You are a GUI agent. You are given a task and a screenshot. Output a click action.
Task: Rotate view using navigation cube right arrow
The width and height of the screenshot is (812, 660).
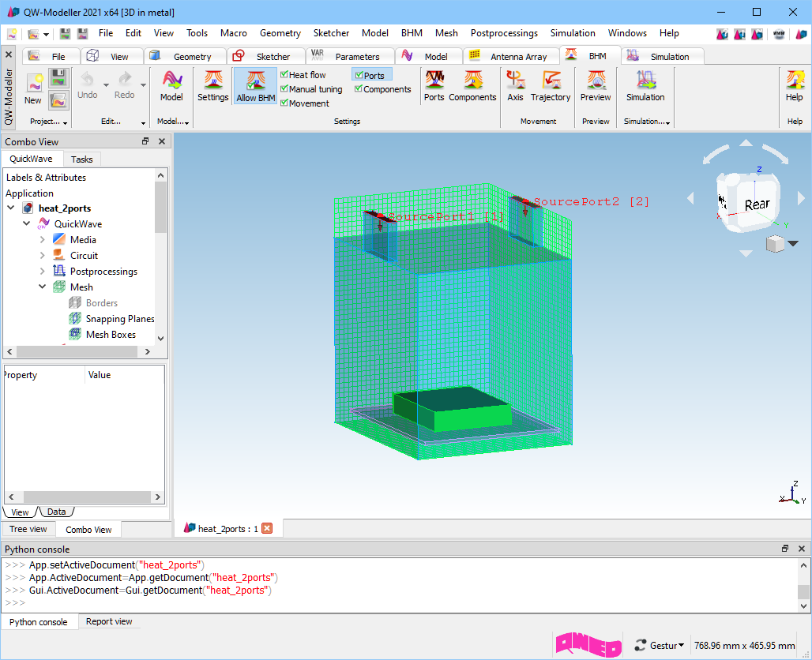point(801,197)
